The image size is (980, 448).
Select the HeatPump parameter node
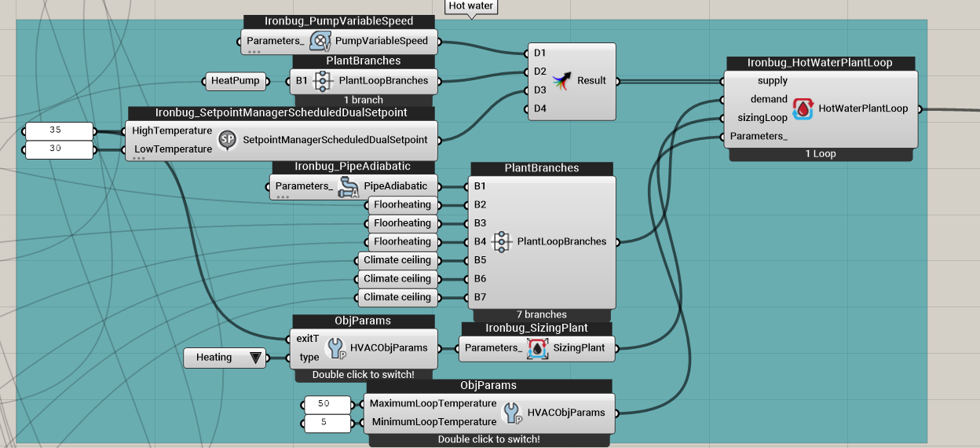point(235,80)
